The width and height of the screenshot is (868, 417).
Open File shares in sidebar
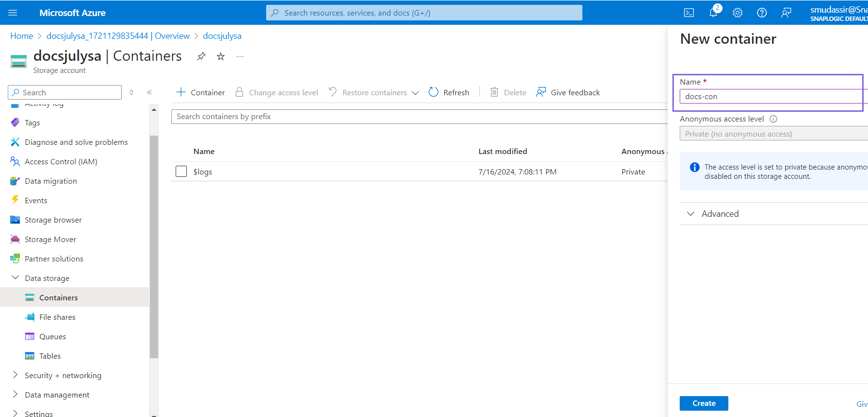(57, 317)
